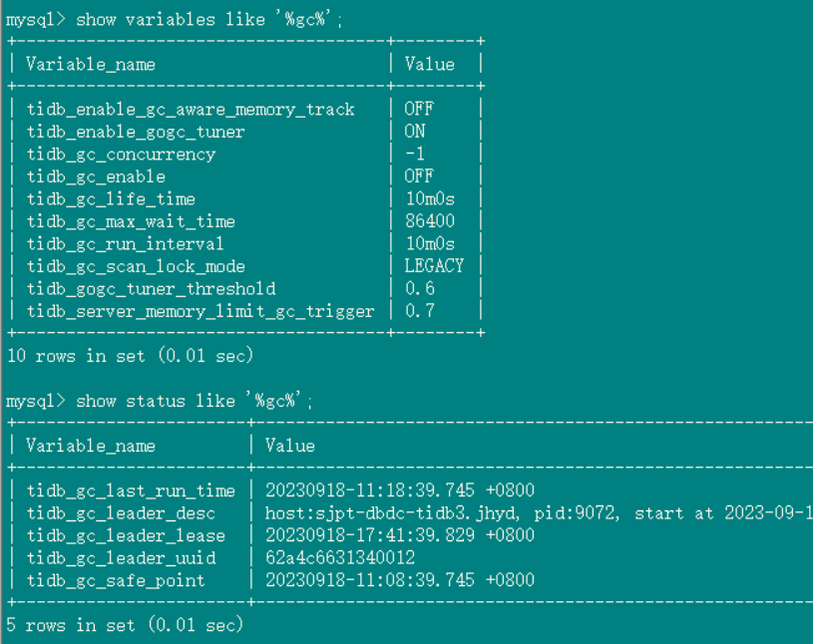Click the tidb_gogc_tuner_threshold variable name
The image size is (813, 644).
pos(149,289)
